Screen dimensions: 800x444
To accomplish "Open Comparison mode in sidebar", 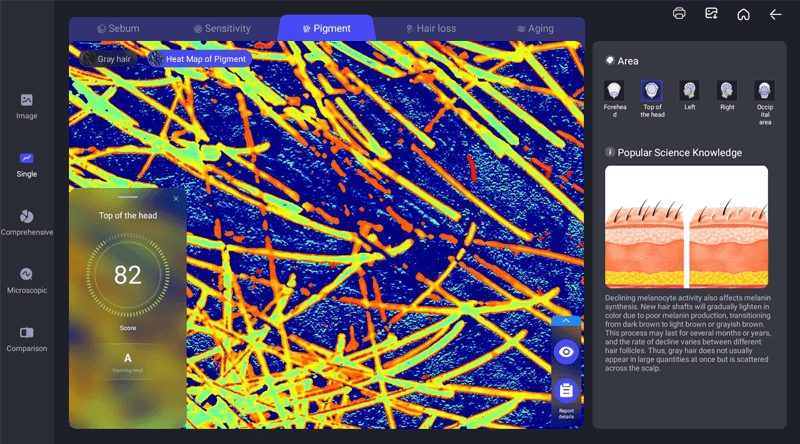I will click(x=27, y=338).
